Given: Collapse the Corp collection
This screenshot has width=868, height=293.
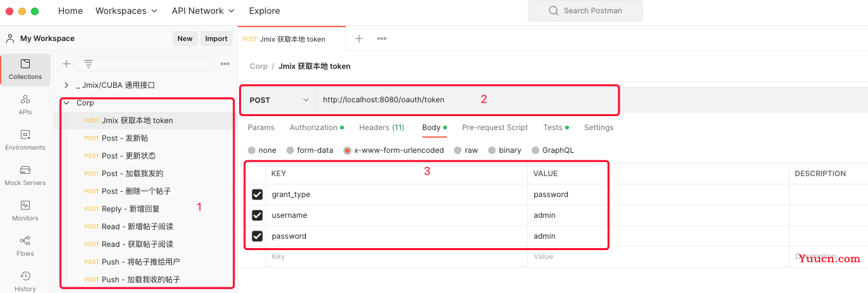Looking at the screenshot, I should coord(66,103).
